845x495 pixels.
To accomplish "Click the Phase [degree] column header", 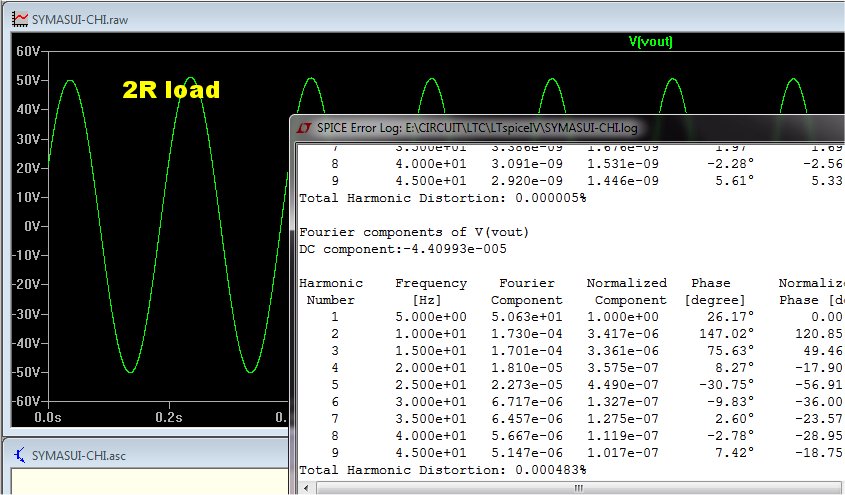I will click(715, 291).
